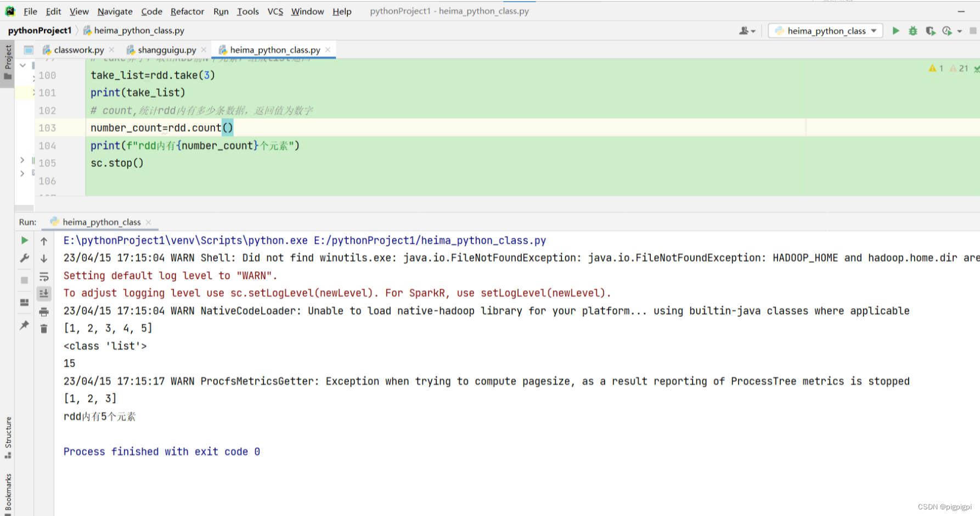The image size is (980, 516).
Task: Toggle scroll to end of console
Action: click(x=44, y=294)
